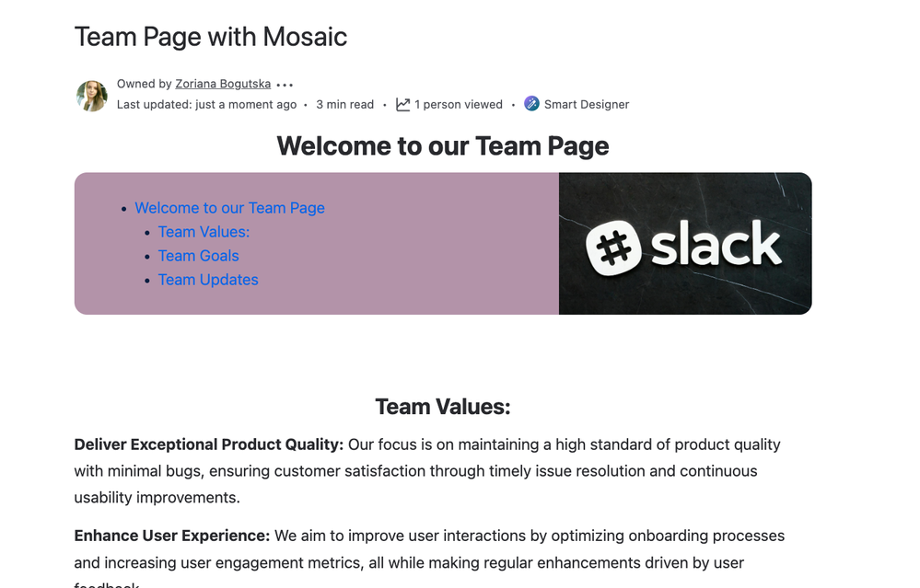Click the 'Team Values:' section heading
The width and height of the screenshot is (920, 588).
(x=442, y=407)
